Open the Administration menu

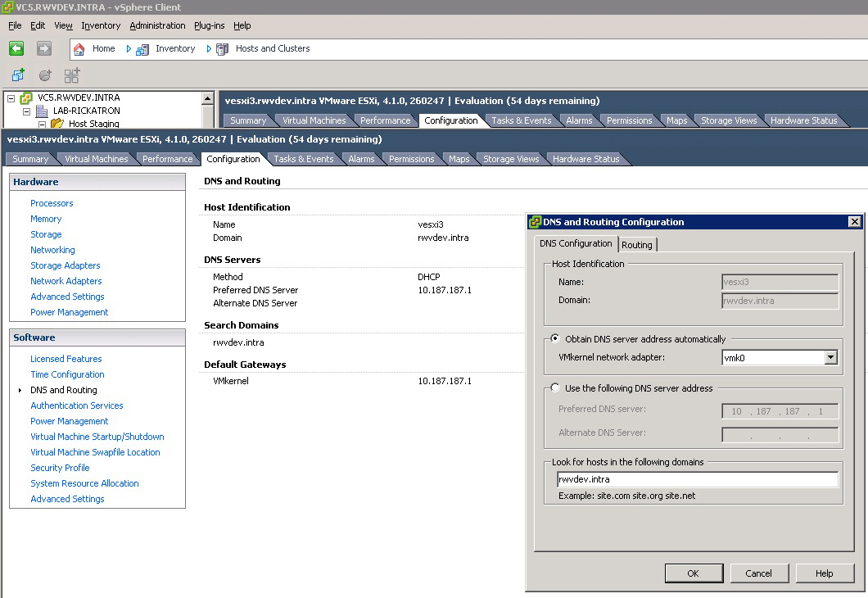pyautogui.click(x=157, y=25)
